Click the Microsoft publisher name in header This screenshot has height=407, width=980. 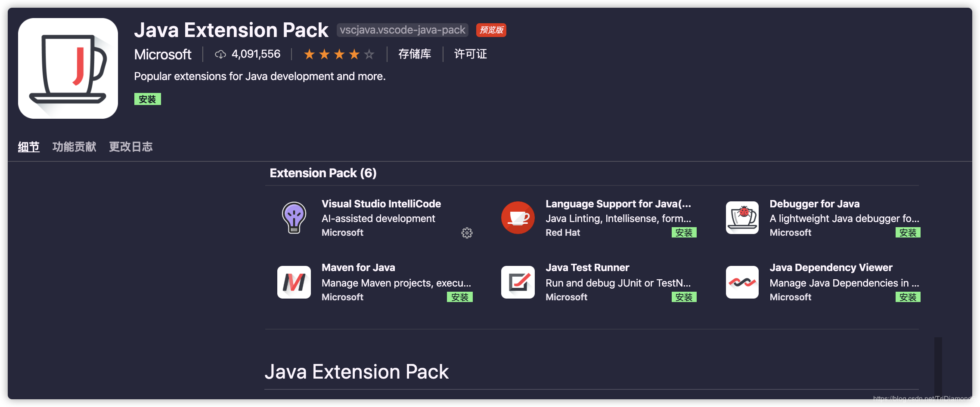tap(163, 55)
